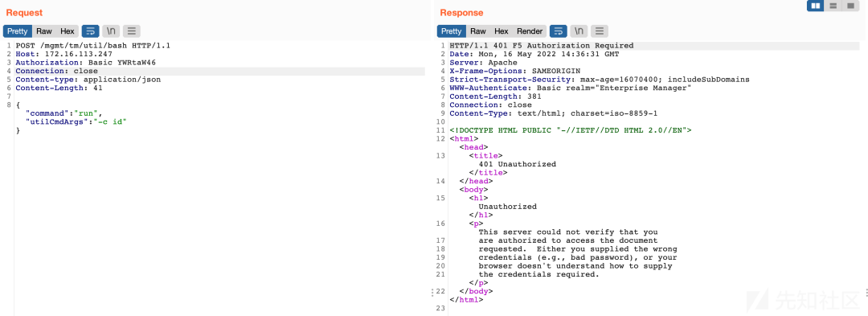Click the Content-Length: 381 response header
This screenshot has width=868, height=316.
coord(495,96)
